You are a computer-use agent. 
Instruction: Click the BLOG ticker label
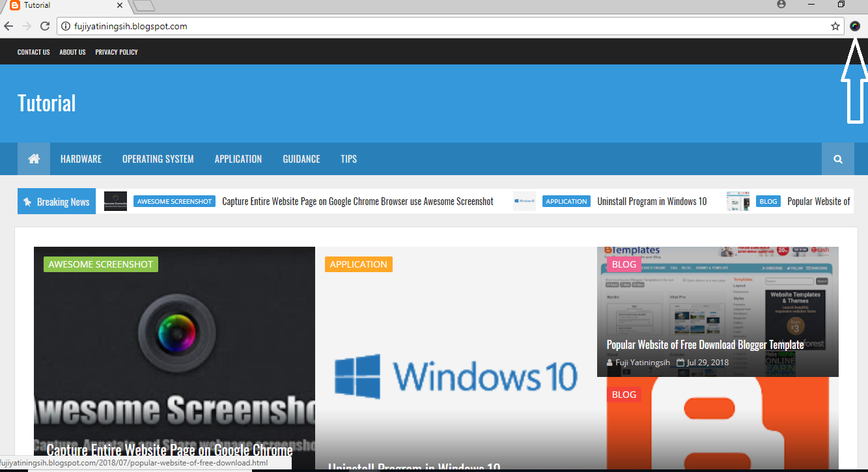768,202
